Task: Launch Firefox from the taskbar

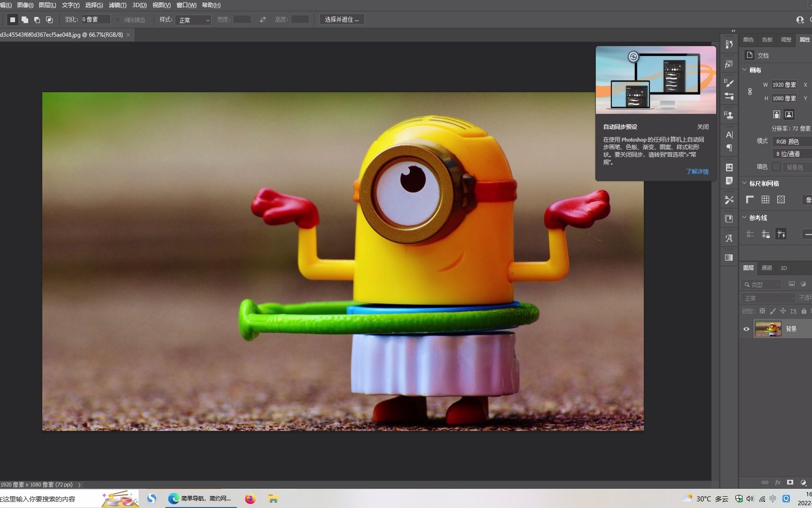Action: pyautogui.click(x=250, y=499)
